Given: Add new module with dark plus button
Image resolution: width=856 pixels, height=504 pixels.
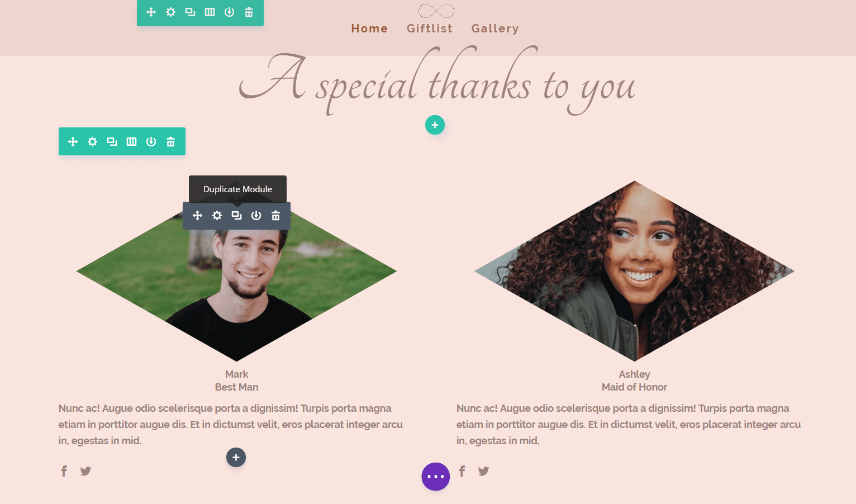Looking at the screenshot, I should [x=236, y=458].
